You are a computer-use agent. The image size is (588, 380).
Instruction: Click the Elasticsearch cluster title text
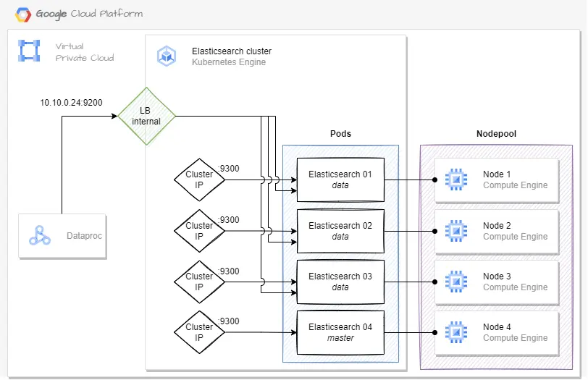(232, 51)
